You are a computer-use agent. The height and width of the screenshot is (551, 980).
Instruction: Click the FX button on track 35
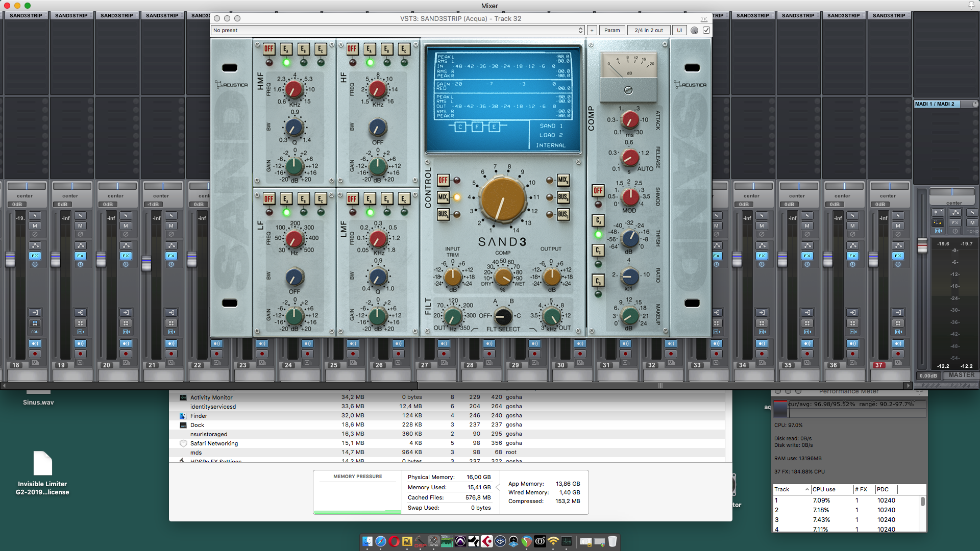(807, 256)
